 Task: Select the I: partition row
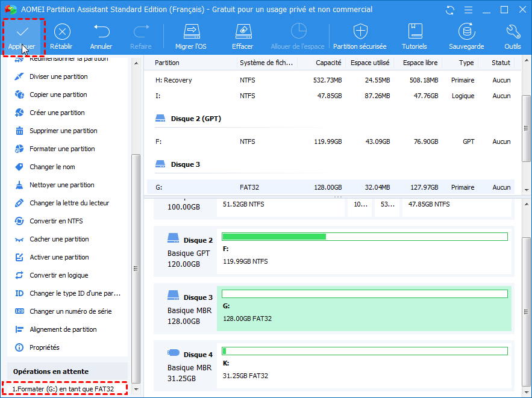[331, 96]
